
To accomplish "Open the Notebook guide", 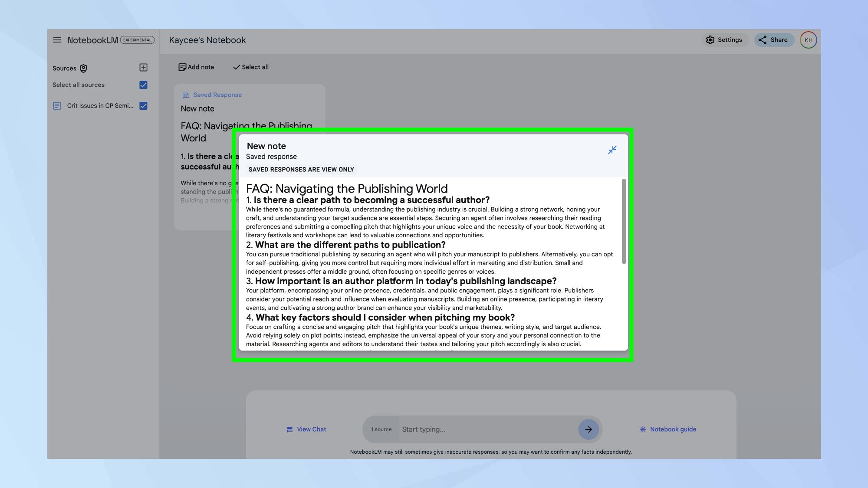I will (668, 429).
